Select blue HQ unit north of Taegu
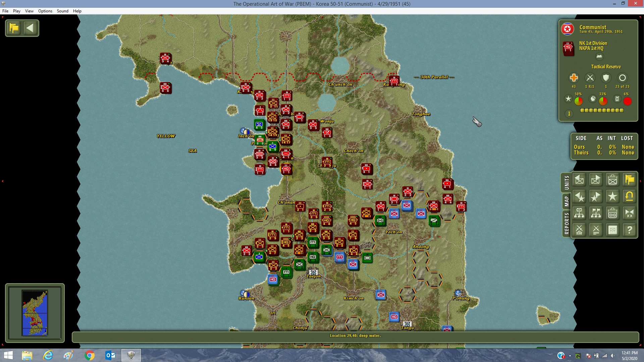The height and width of the screenshot is (362, 644). point(394,317)
